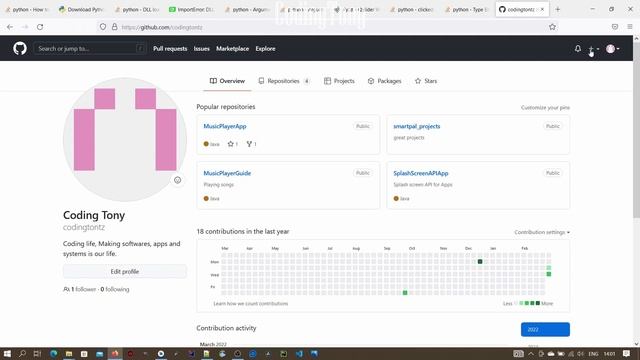Screen dimensions: 640x360
Task: Open Microsoft Edge from taskbar
Action: point(53,353)
